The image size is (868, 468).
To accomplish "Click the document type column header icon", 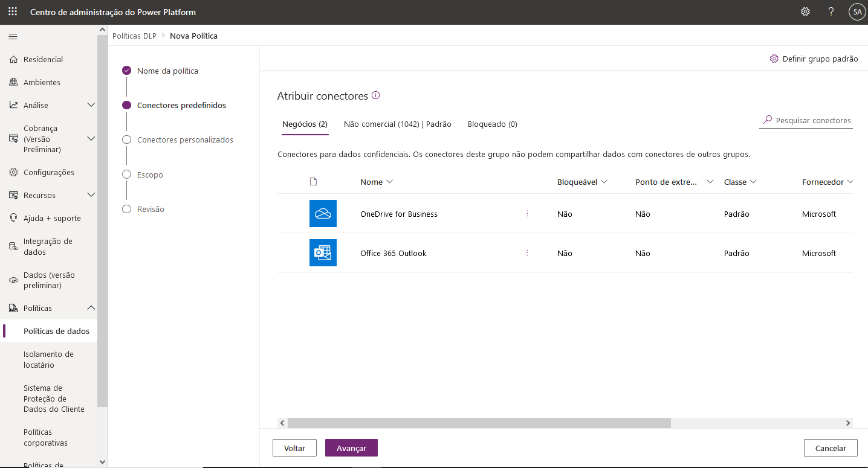I will pos(313,182).
